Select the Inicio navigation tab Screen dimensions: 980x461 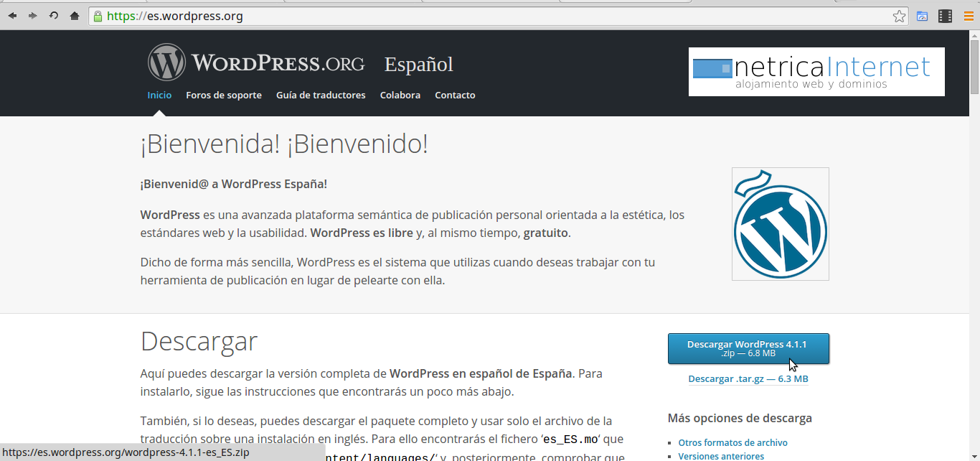pyautogui.click(x=159, y=95)
